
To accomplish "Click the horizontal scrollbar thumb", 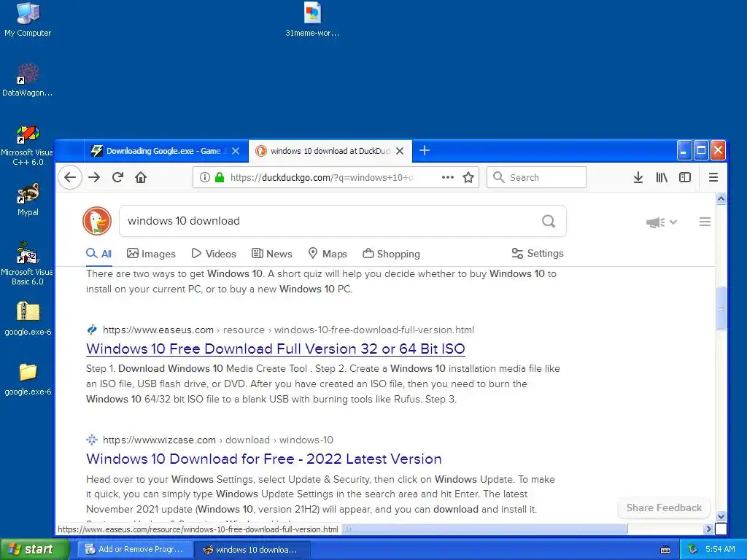I will pos(485,529).
